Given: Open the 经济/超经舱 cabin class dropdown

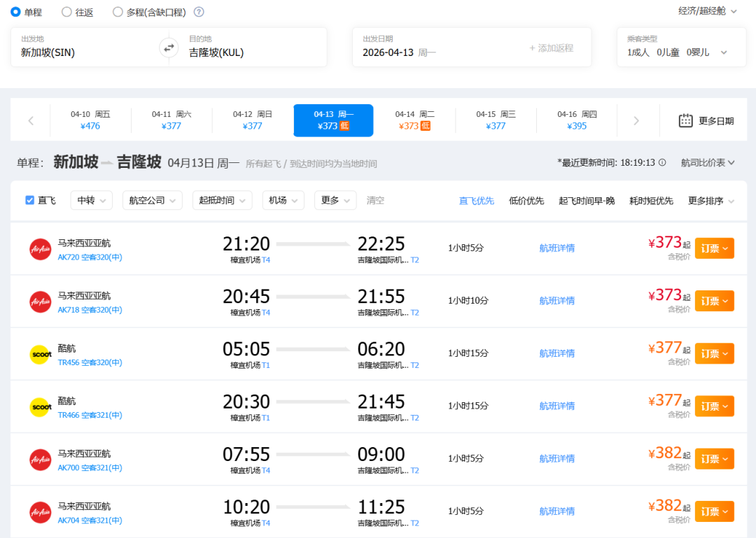Looking at the screenshot, I should pos(708,11).
